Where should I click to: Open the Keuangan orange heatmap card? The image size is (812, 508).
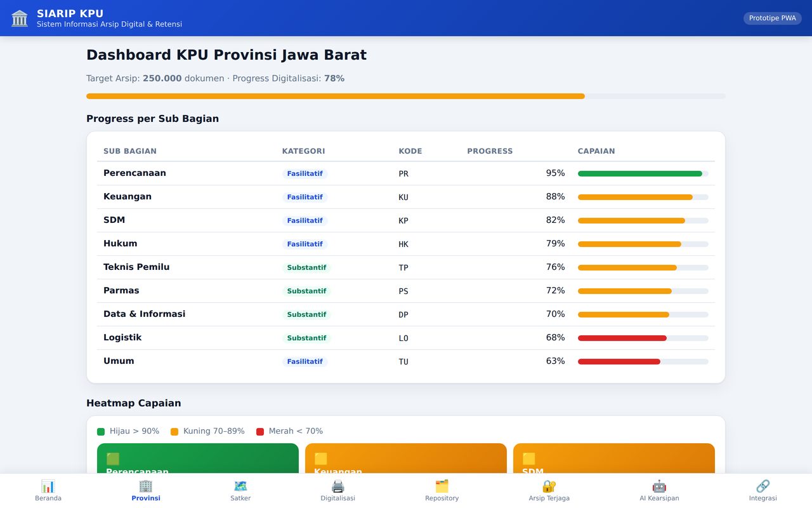(x=406, y=458)
